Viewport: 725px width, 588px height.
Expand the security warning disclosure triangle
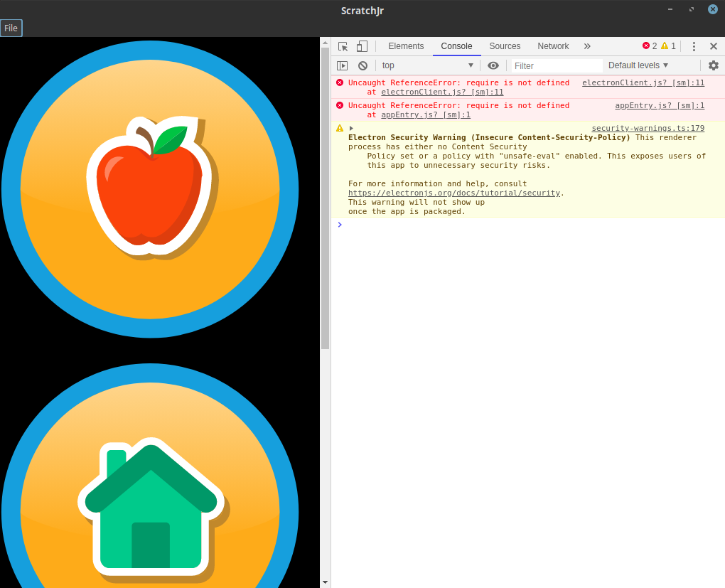[351, 128]
